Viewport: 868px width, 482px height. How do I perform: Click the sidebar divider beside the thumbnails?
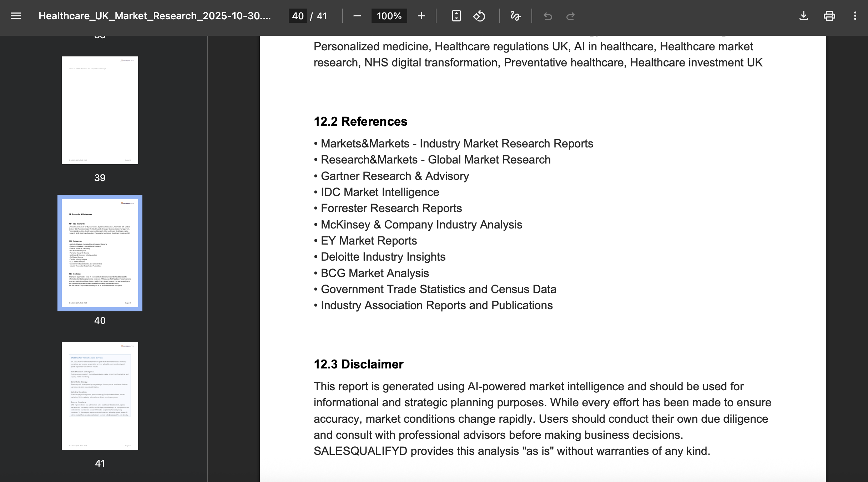[207, 258]
